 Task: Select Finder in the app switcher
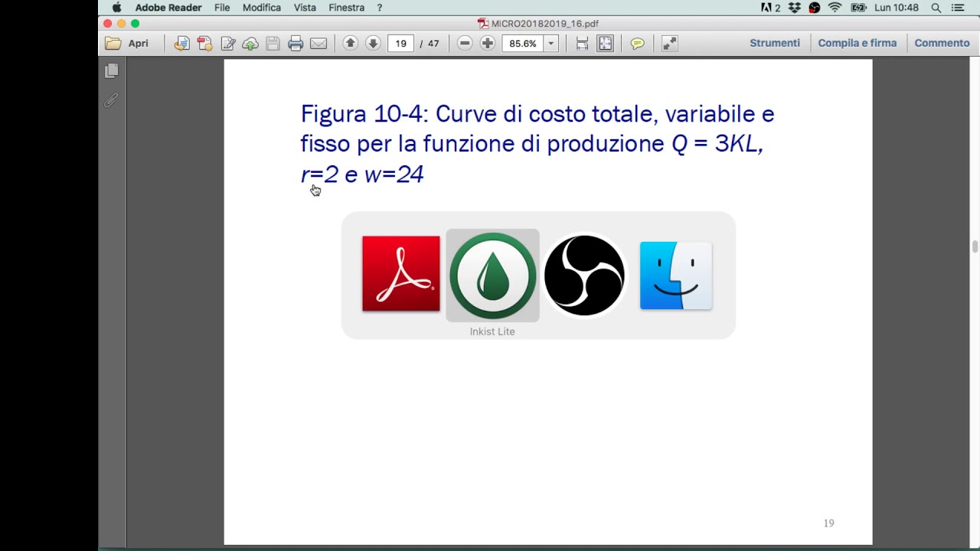676,275
